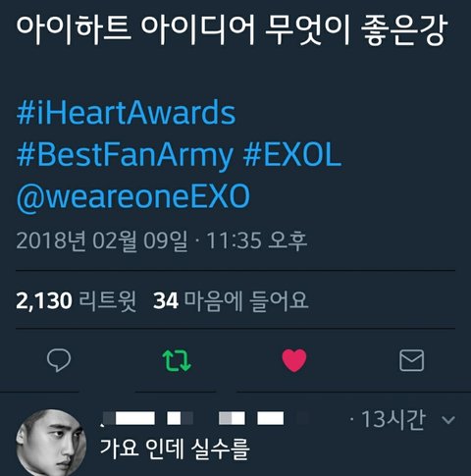View the 34 마음에 들어요 list
The height and width of the screenshot is (476, 471).
(231, 300)
